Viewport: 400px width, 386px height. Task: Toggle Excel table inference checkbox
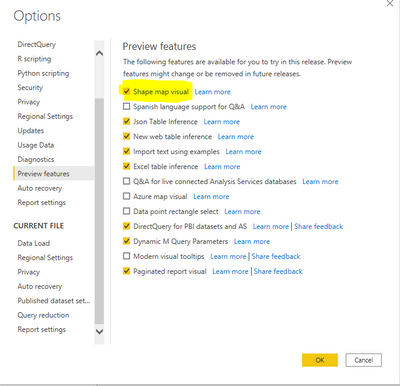pos(126,166)
